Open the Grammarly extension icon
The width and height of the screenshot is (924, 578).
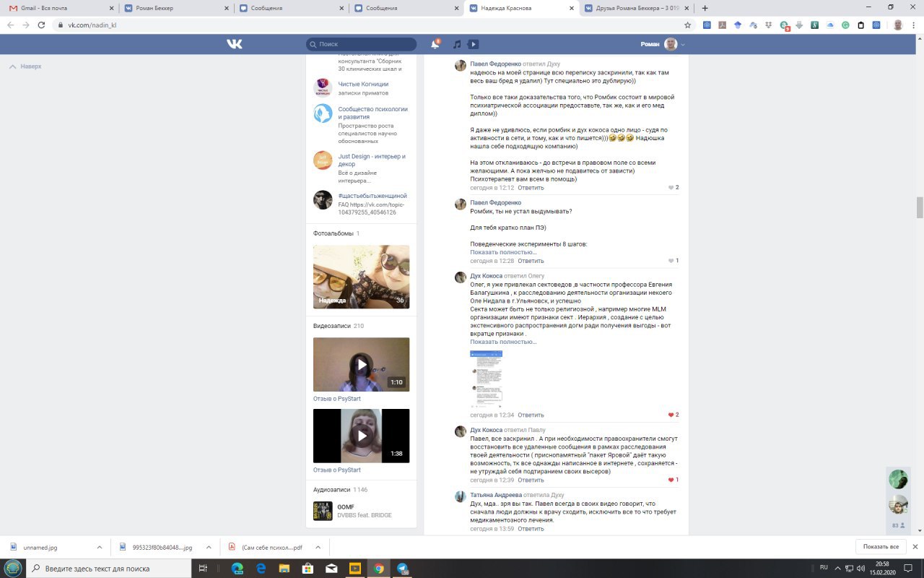(845, 25)
